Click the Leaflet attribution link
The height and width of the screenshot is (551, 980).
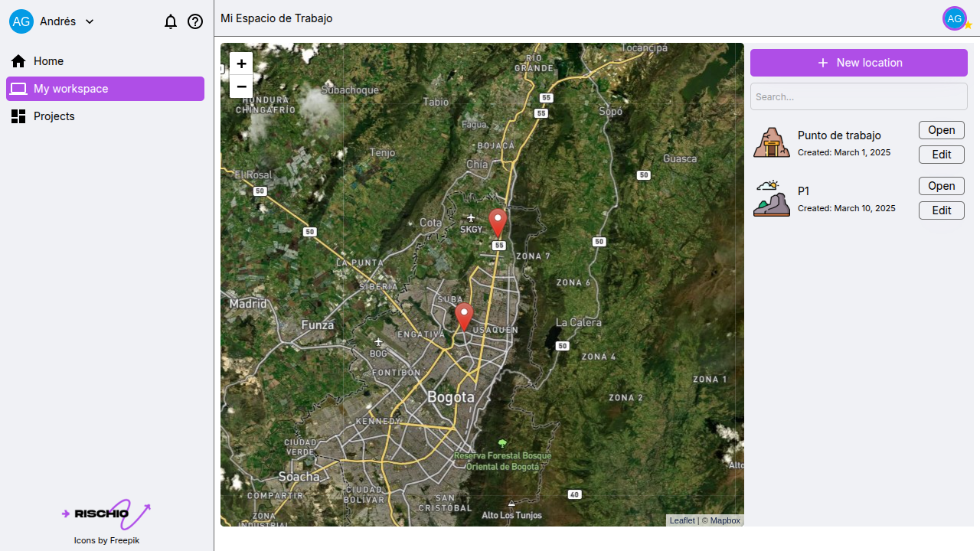point(681,520)
